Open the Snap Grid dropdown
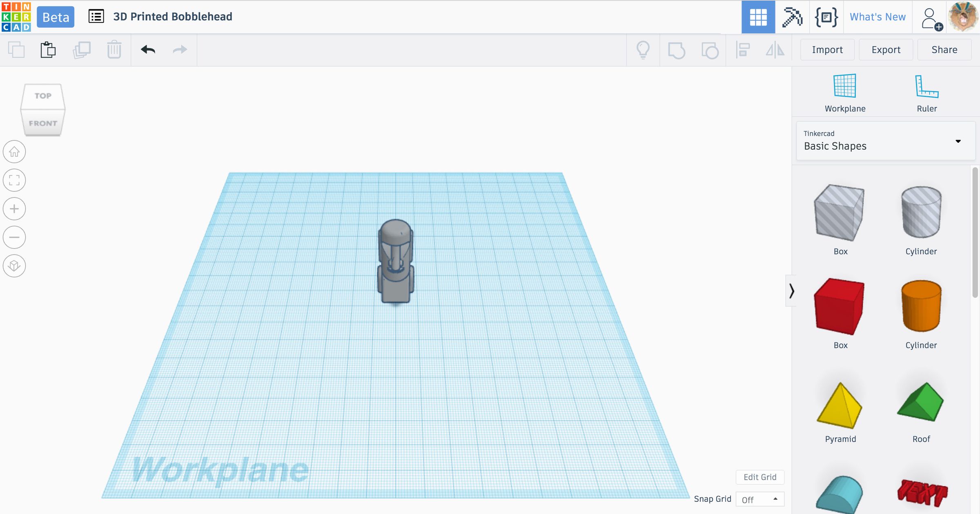This screenshot has width=980, height=514. [759, 499]
